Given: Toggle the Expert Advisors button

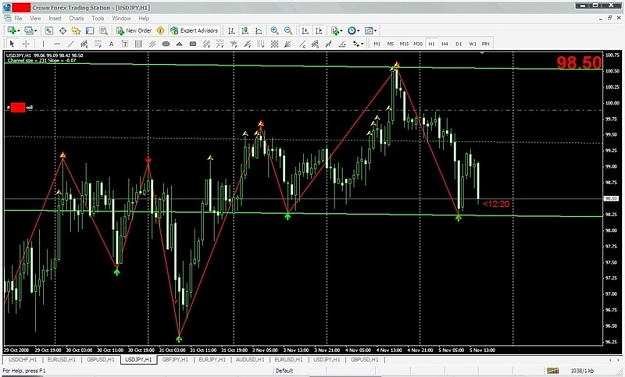Looking at the screenshot, I should [194, 31].
